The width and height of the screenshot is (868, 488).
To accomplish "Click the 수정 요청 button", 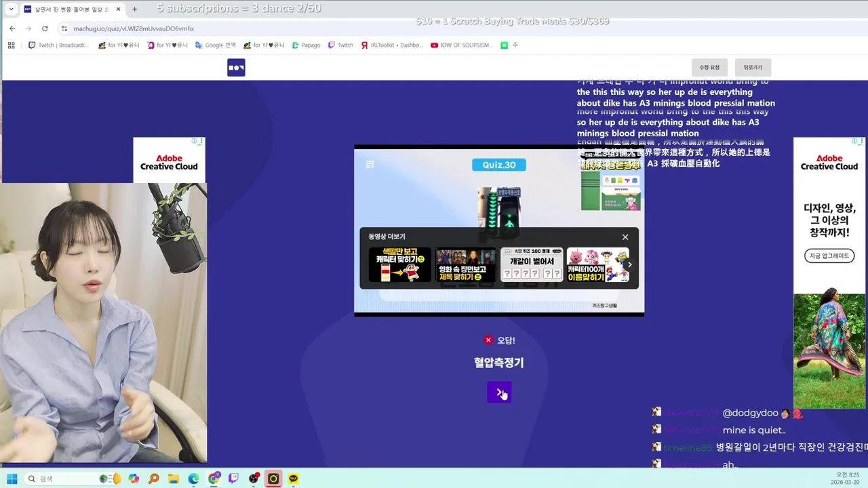I will pos(709,68).
